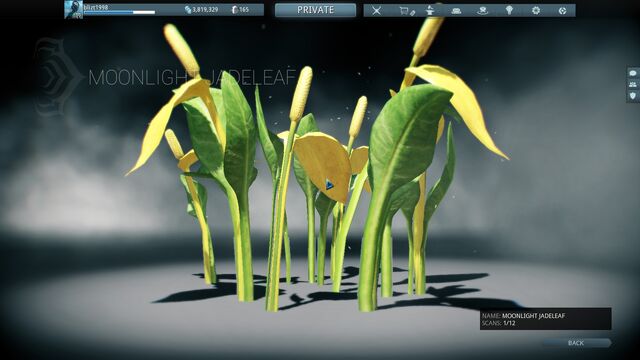Click the blue marker on the yellow leaf

tap(329, 185)
